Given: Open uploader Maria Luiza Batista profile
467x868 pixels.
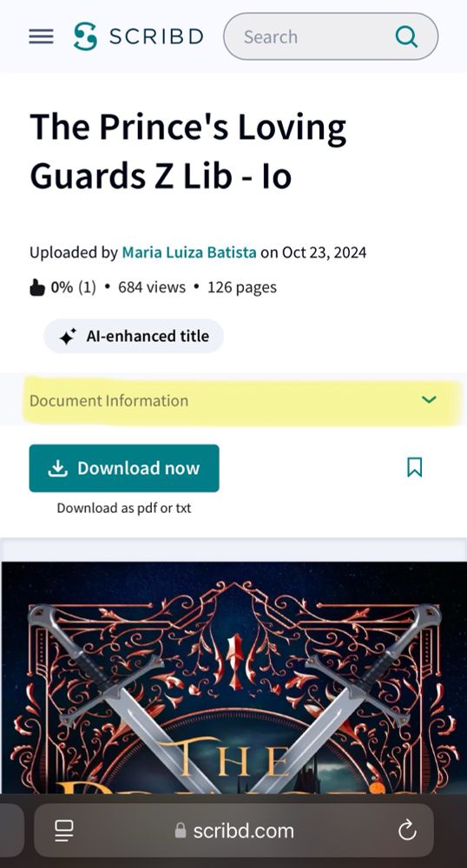Looking at the screenshot, I should 189,253.
